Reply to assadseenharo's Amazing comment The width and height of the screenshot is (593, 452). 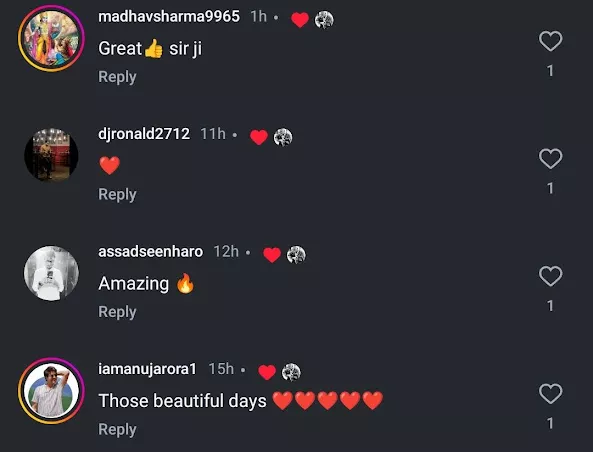[117, 312]
